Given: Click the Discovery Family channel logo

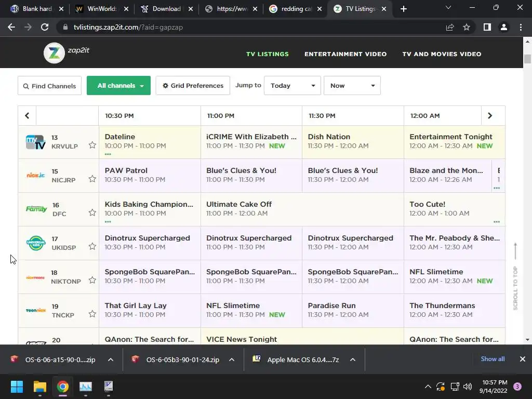Looking at the screenshot, I should click(36, 209).
